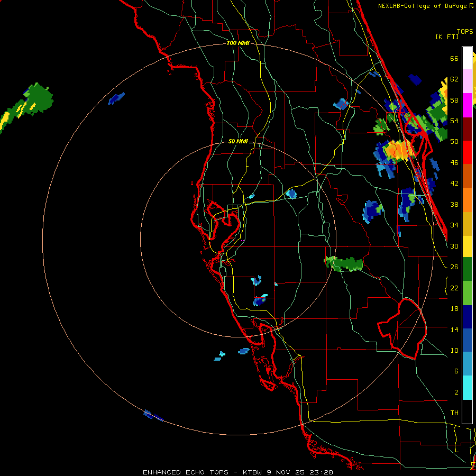The height and width of the screenshot is (476, 476).
Task: Click the TH threshold label
Action: point(454,413)
